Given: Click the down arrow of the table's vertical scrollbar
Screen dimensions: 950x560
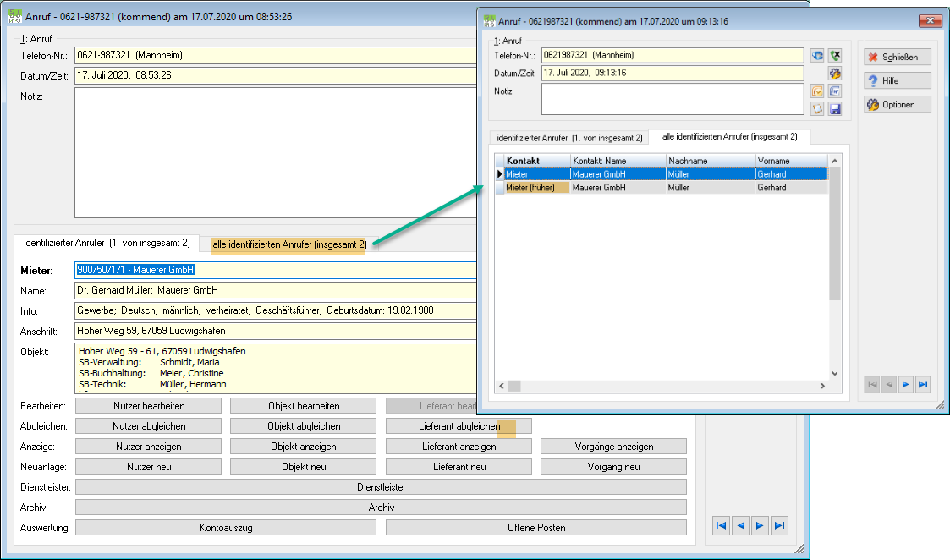Looking at the screenshot, I should pyautogui.click(x=834, y=373).
